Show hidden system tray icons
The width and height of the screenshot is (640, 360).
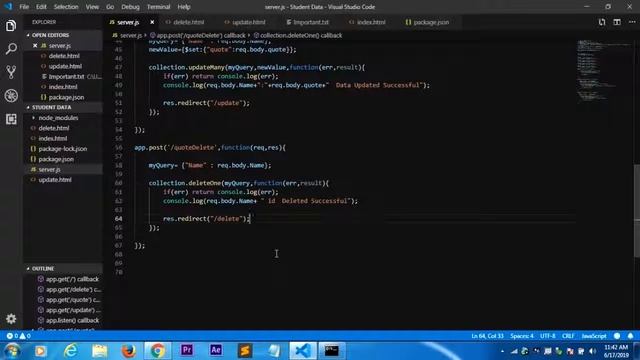click(502, 351)
